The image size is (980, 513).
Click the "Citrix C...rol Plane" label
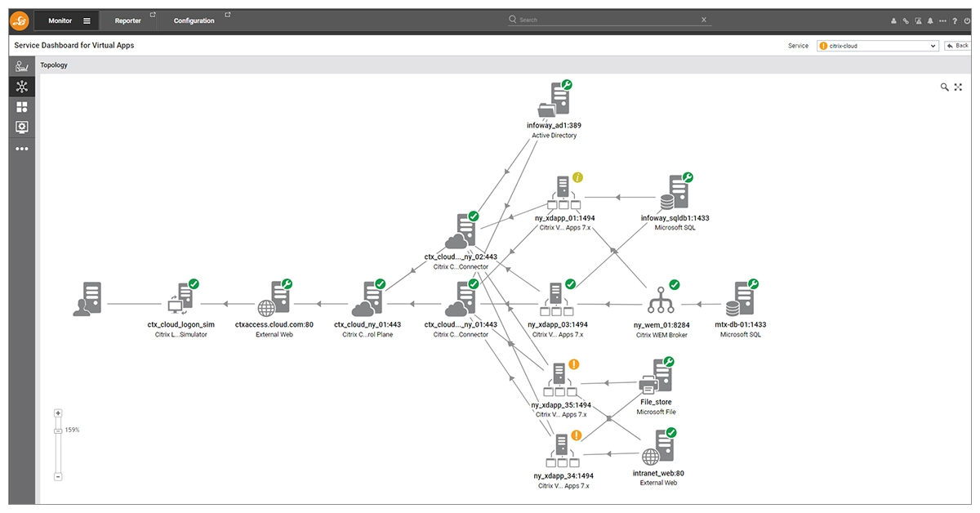pos(368,334)
